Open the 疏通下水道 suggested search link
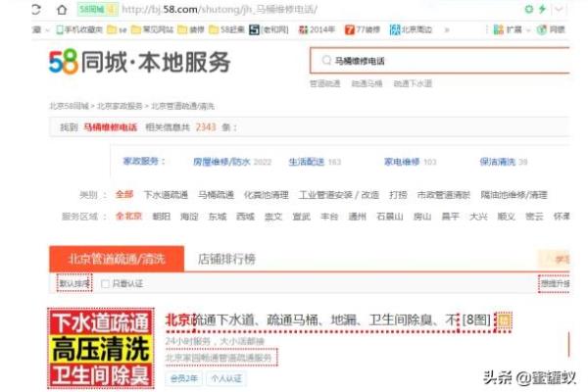 click(x=413, y=83)
